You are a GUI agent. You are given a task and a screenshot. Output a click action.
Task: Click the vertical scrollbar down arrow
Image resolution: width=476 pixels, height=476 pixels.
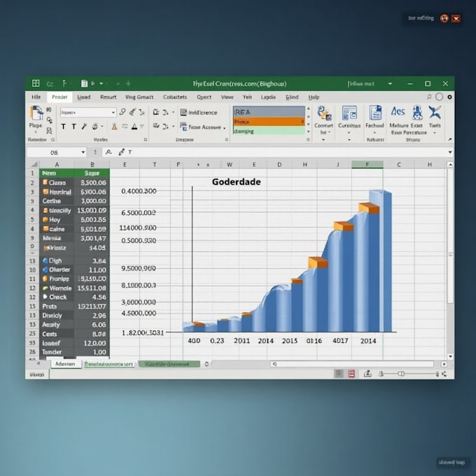click(x=451, y=356)
